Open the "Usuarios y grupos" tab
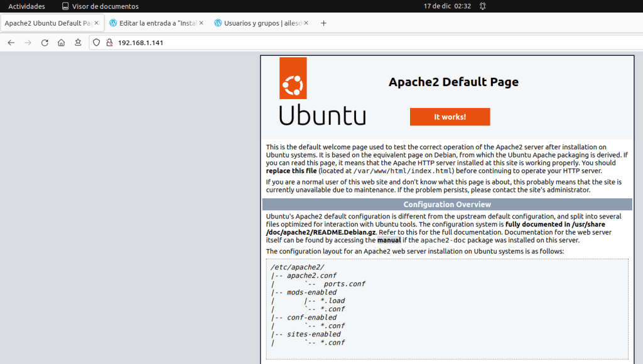This screenshot has height=364, width=643. point(259,23)
